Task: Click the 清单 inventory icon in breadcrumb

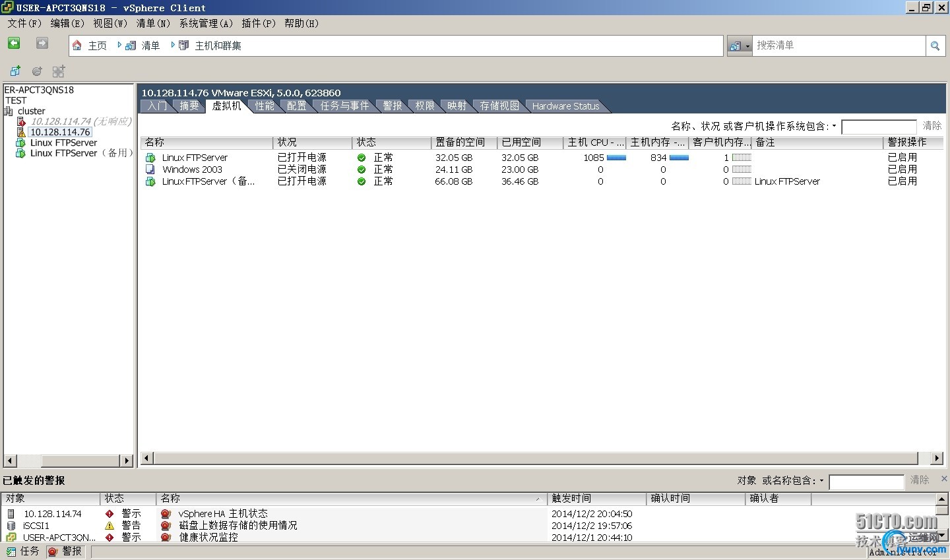Action: [131, 46]
